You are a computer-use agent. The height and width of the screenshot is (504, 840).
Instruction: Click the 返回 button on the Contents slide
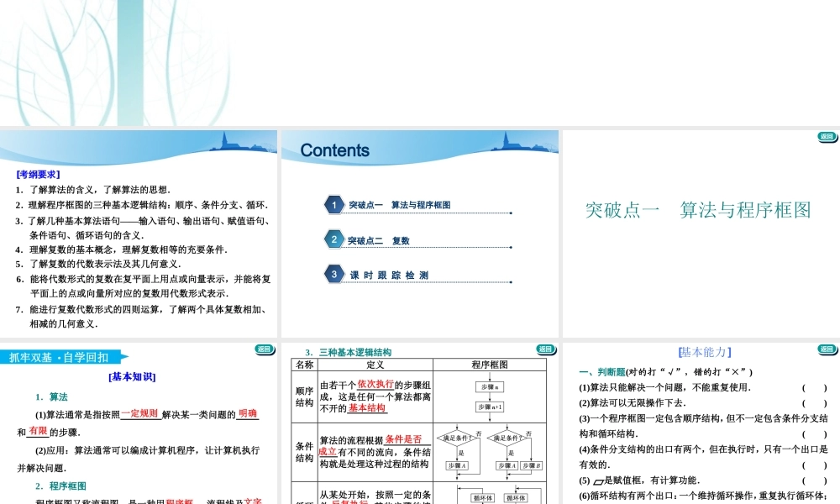(827, 137)
